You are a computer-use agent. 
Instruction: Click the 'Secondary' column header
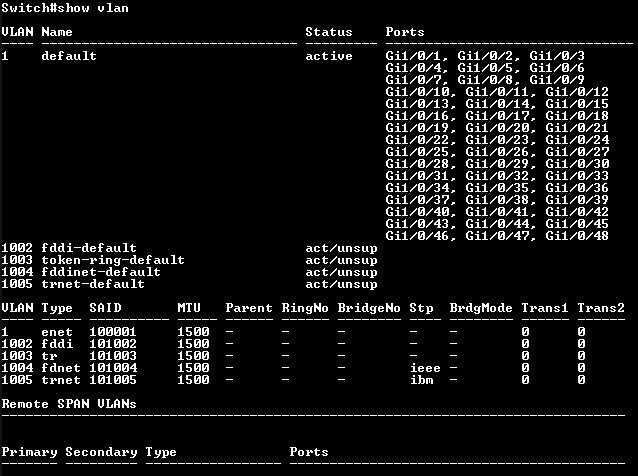[x=101, y=452]
